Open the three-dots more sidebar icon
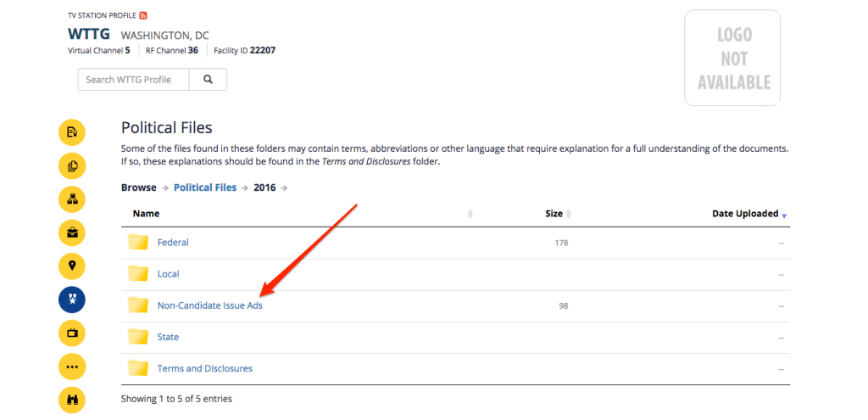The image size is (868, 420). pos(72,366)
